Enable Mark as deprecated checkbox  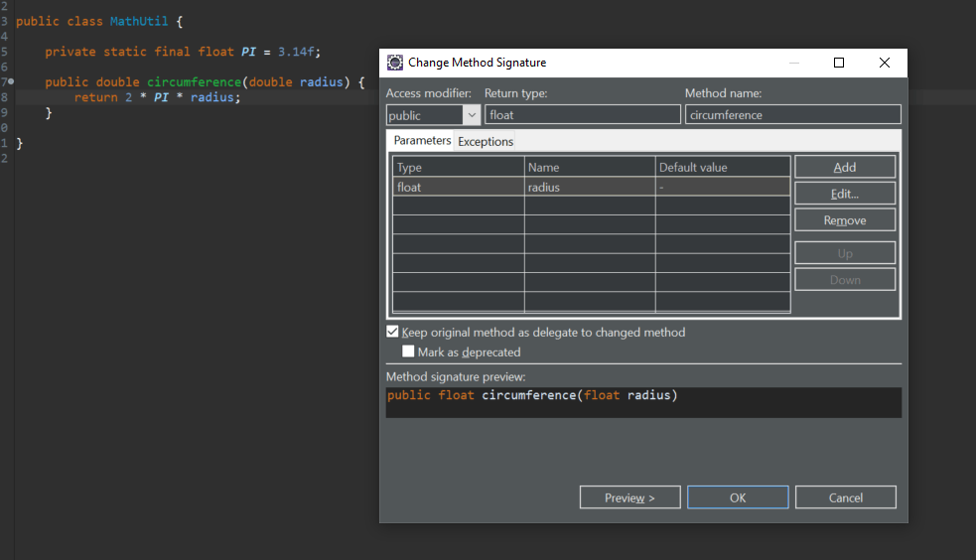[408, 351]
